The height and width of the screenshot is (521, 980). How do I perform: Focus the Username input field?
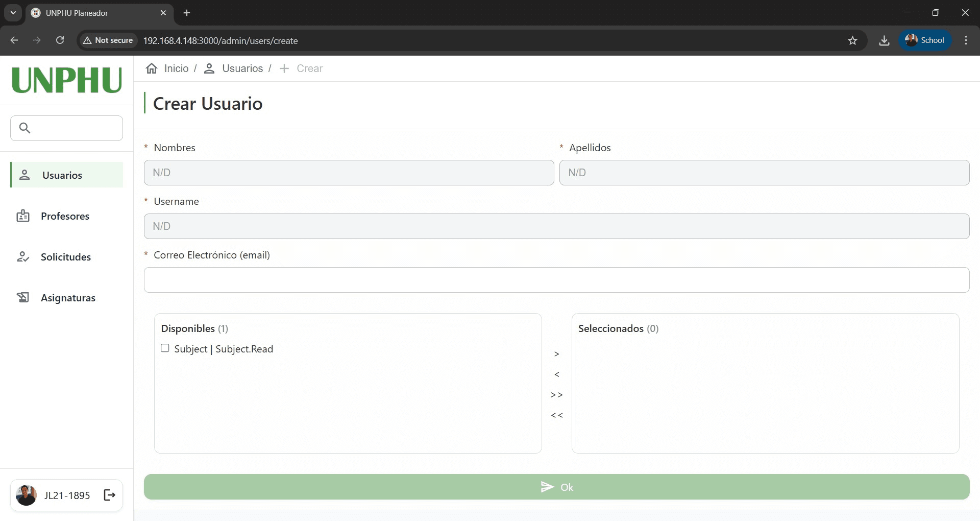(557, 226)
